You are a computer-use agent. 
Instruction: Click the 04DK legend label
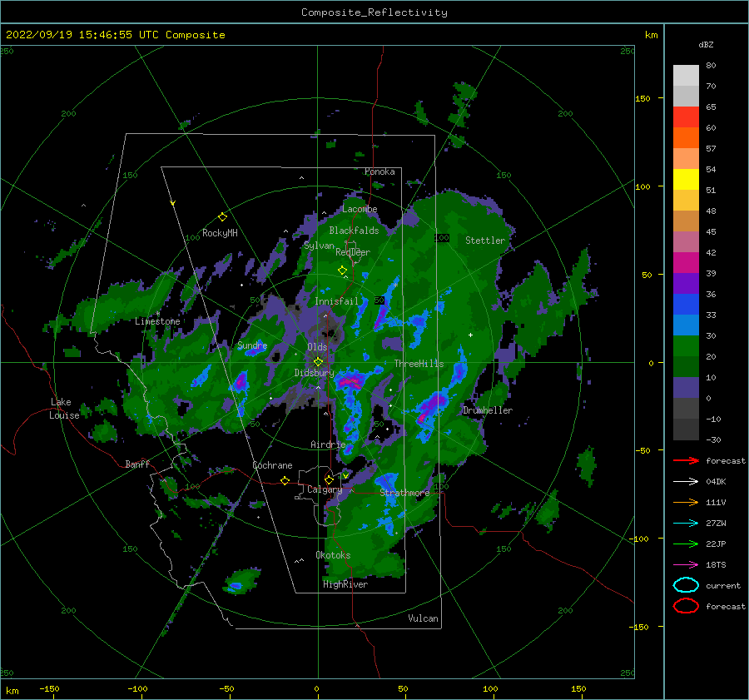[716, 482]
